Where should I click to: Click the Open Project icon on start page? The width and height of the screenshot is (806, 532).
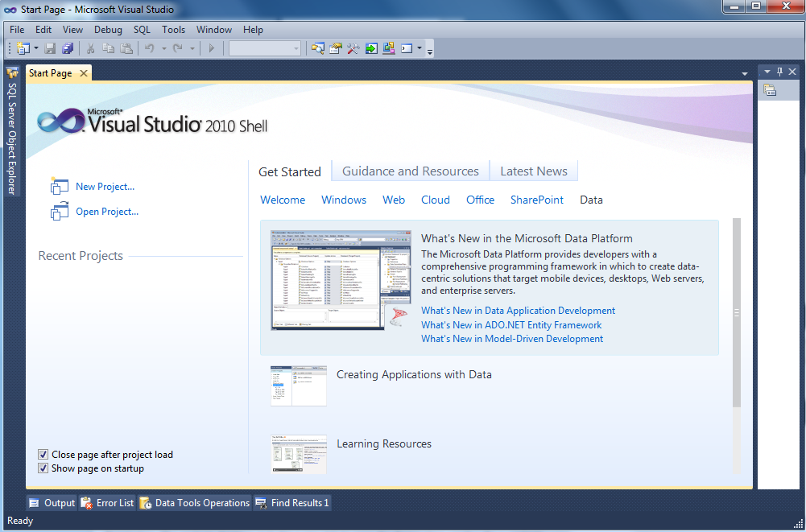(x=59, y=211)
